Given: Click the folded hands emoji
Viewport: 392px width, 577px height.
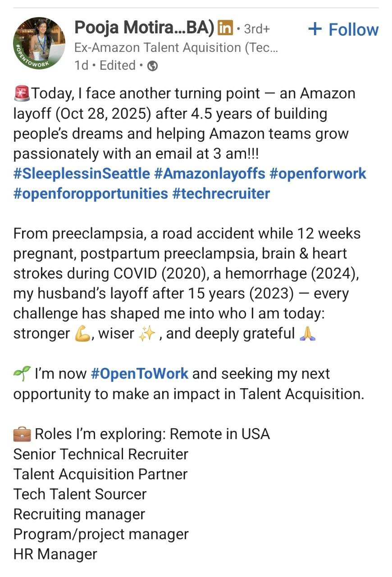Looking at the screenshot, I should (x=307, y=334).
